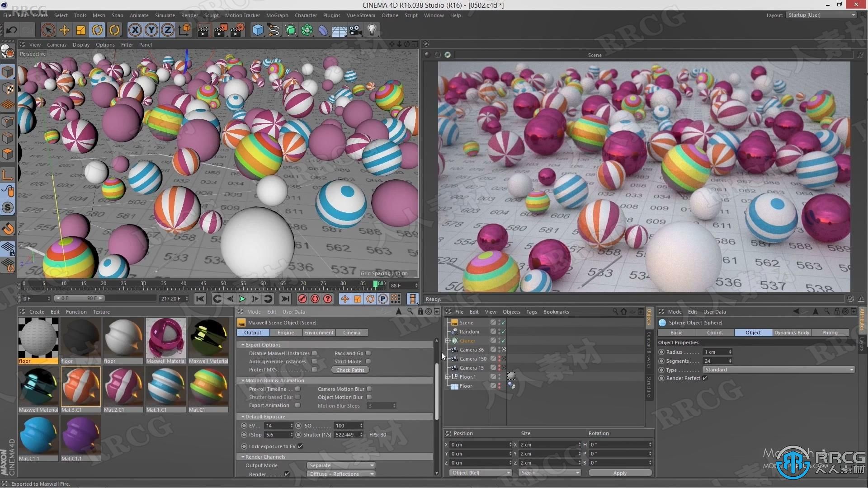Go to start of timeline
This screenshot has width=868, height=488.
tap(200, 299)
